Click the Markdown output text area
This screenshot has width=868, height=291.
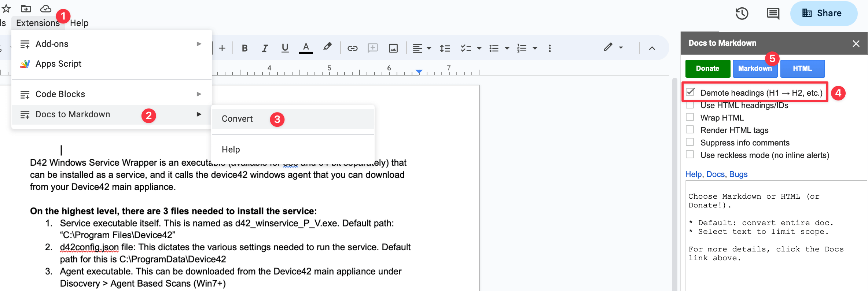(776, 236)
